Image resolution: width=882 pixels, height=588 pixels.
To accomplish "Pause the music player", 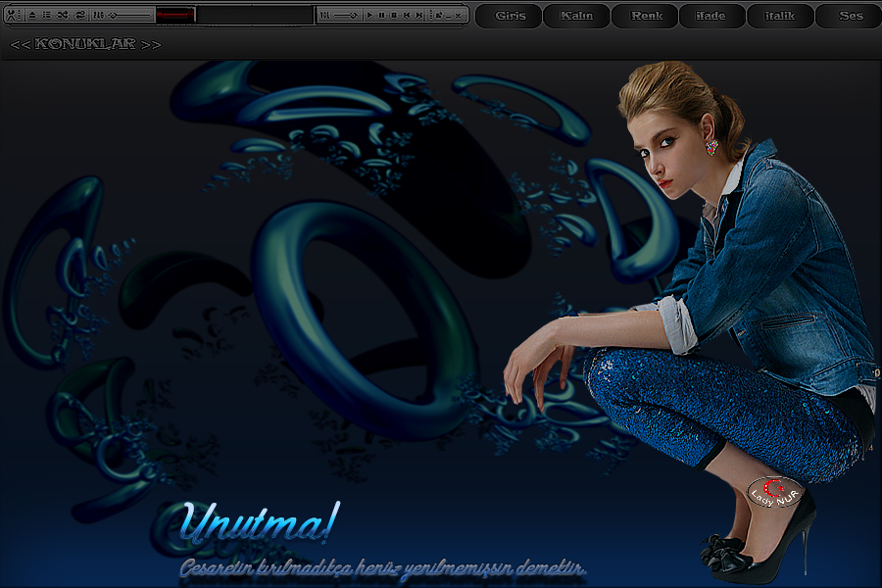I will pyautogui.click(x=381, y=15).
